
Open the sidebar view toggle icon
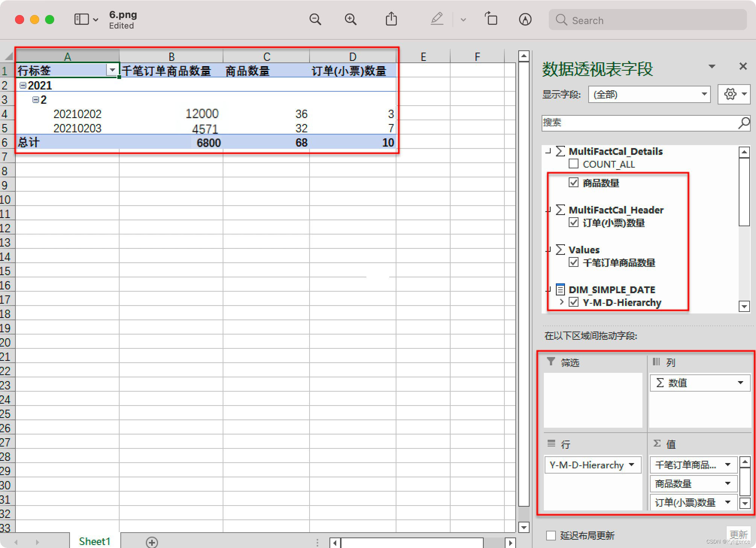[x=82, y=19]
